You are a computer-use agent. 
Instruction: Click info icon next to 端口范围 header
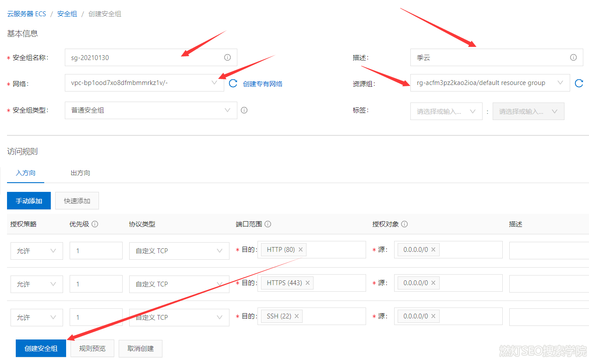(x=268, y=224)
